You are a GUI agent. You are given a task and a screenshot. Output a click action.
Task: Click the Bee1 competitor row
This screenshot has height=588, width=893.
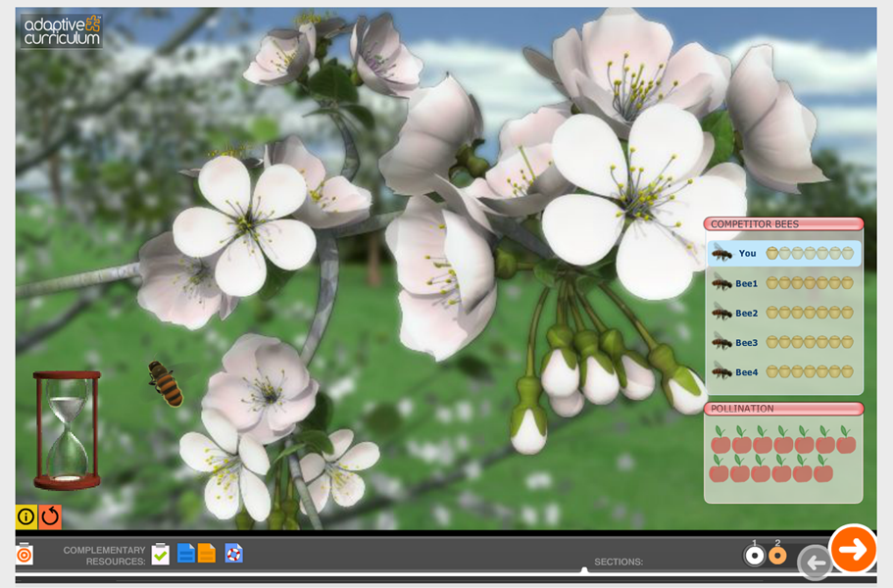(x=783, y=283)
